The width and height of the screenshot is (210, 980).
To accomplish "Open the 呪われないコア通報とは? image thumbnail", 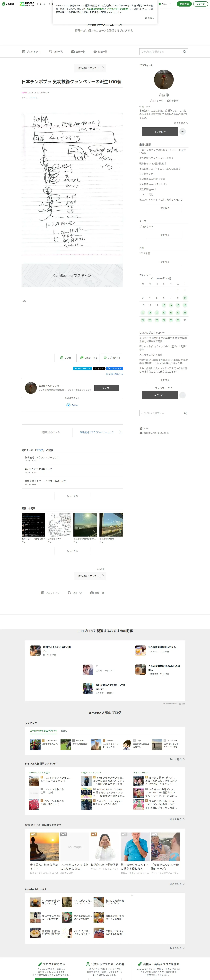I will [33, 525].
